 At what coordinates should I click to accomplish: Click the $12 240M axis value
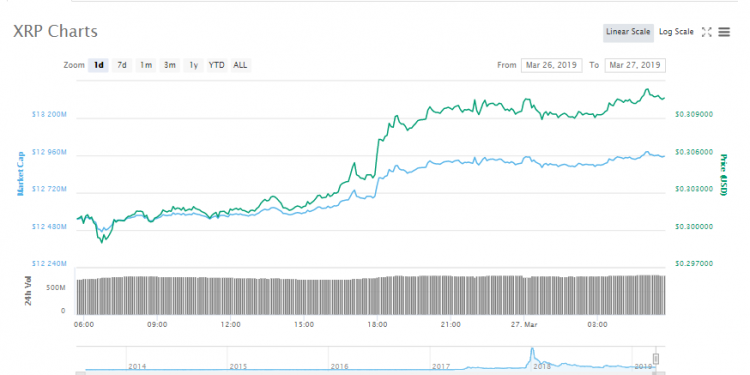click(x=49, y=264)
